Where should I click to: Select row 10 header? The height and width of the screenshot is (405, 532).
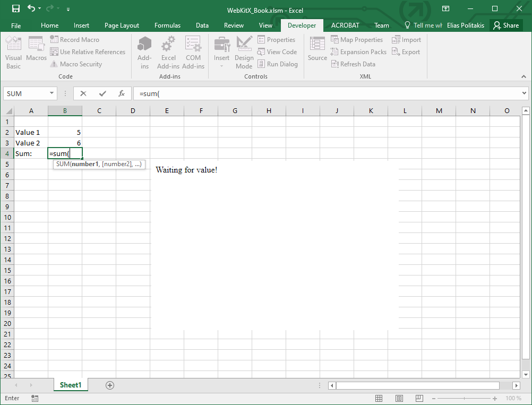(7, 218)
